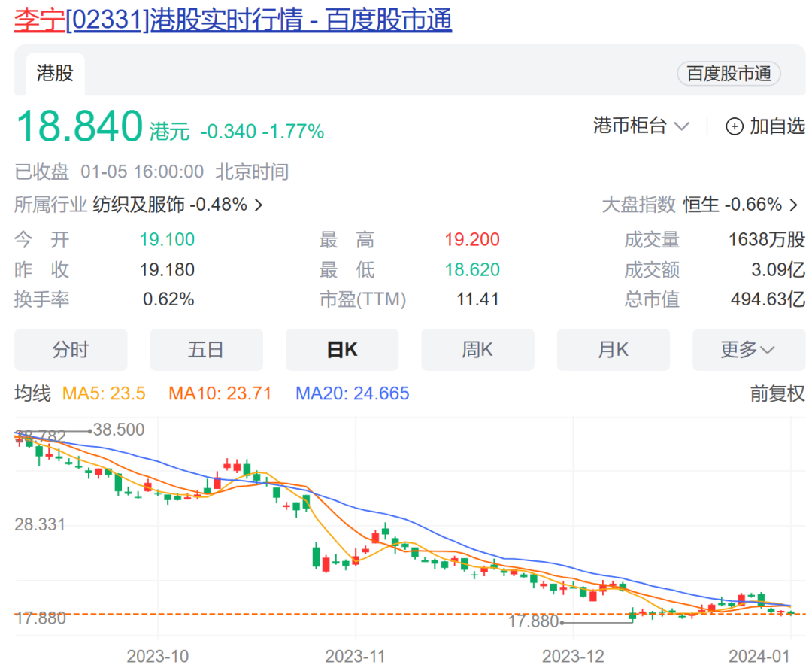
Task: Open the 李宁[02331]港股实时行情 title link
Action: click(x=233, y=20)
